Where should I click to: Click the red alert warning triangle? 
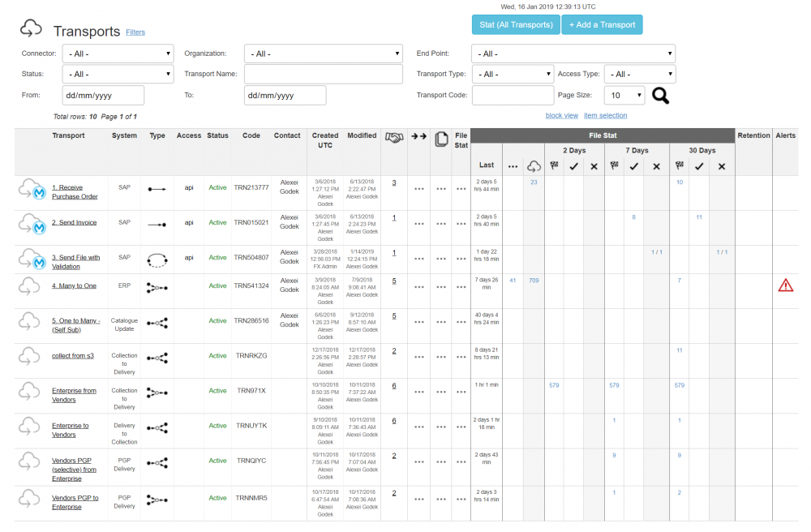click(785, 285)
